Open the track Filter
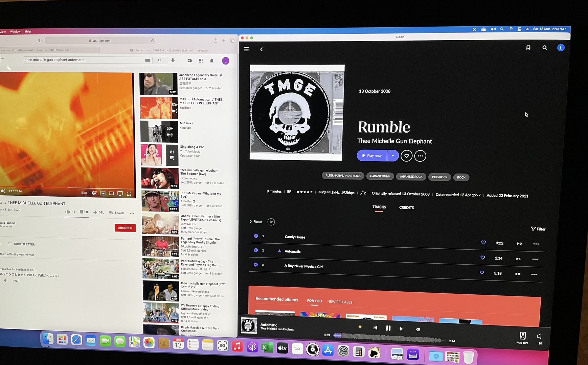The height and width of the screenshot is (365, 588). click(x=538, y=229)
